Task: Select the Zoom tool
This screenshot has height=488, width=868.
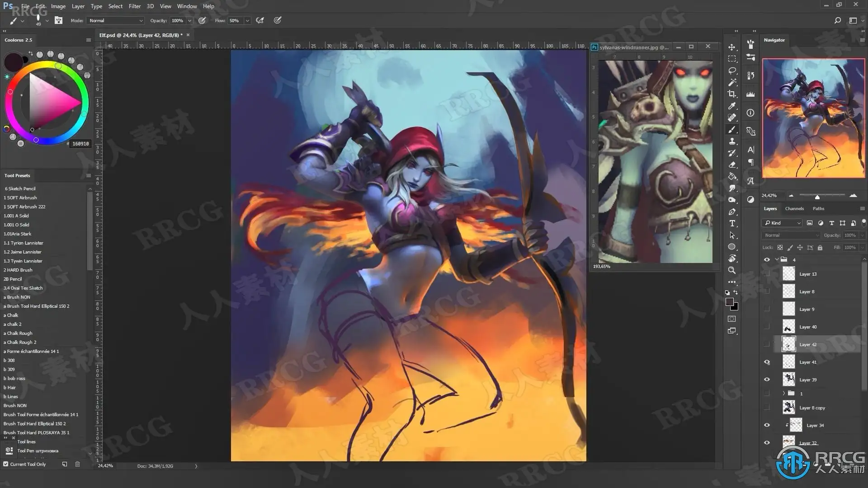Action: coord(732,270)
